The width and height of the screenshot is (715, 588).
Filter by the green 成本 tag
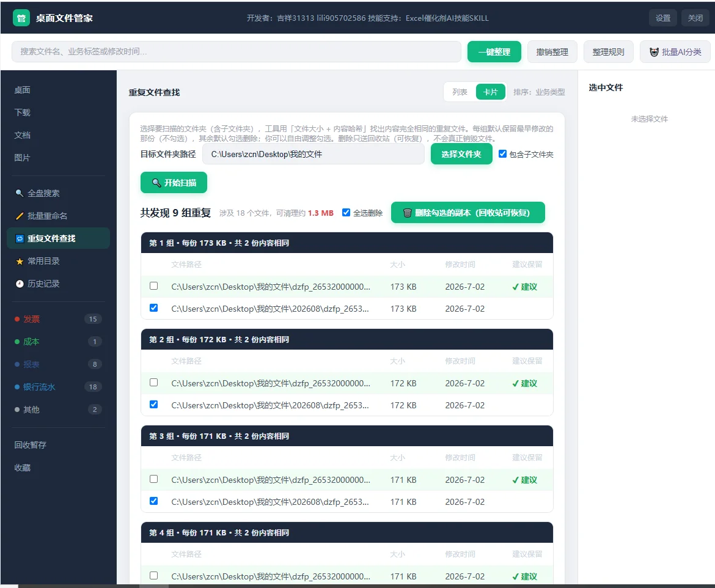tap(59, 342)
